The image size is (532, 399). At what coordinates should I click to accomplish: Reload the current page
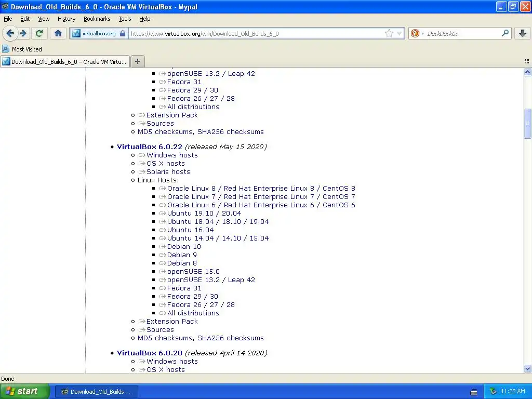pyautogui.click(x=39, y=33)
